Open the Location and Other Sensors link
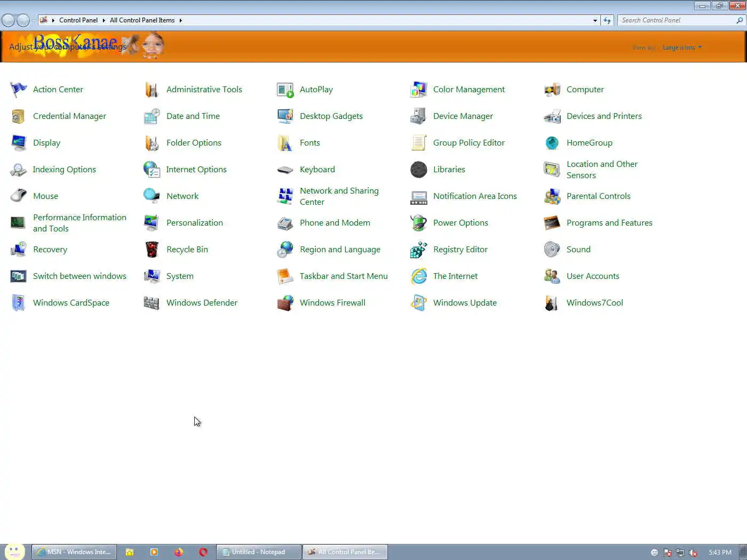 [x=602, y=170]
